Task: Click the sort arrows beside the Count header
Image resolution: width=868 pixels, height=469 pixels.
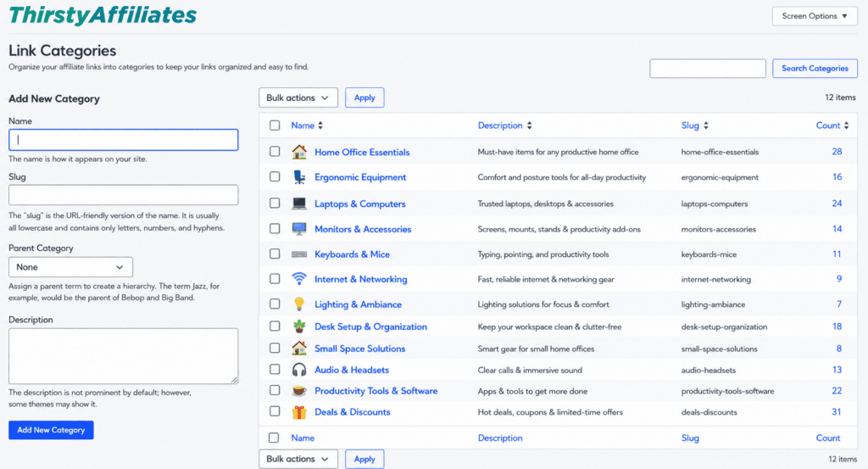Action: [x=847, y=126]
